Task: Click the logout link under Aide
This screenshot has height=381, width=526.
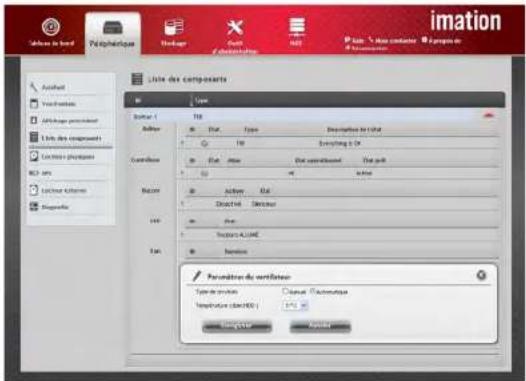Action: (366, 48)
